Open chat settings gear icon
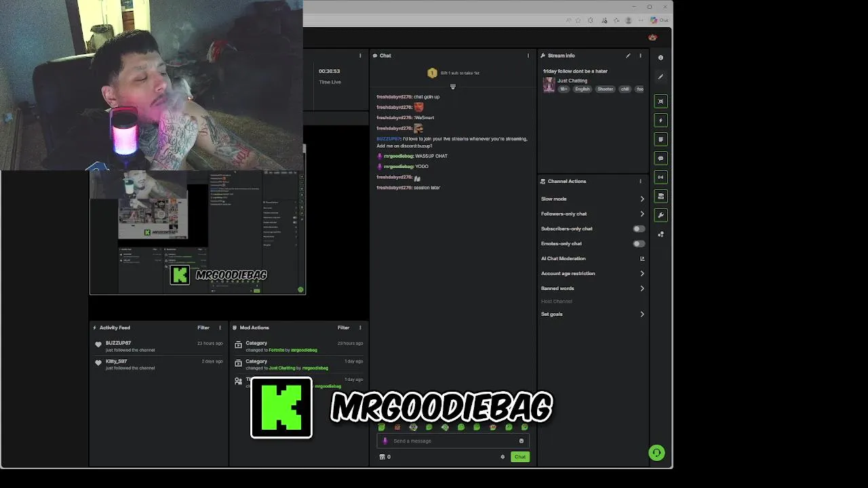Image resolution: width=868 pixels, height=488 pixels. tap(502, 457)
